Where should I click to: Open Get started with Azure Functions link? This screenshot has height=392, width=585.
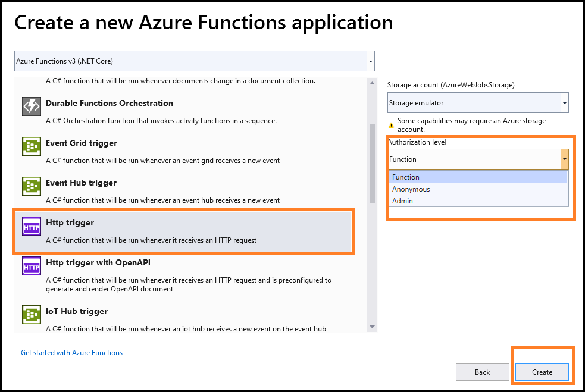click(x=71, y=353)
